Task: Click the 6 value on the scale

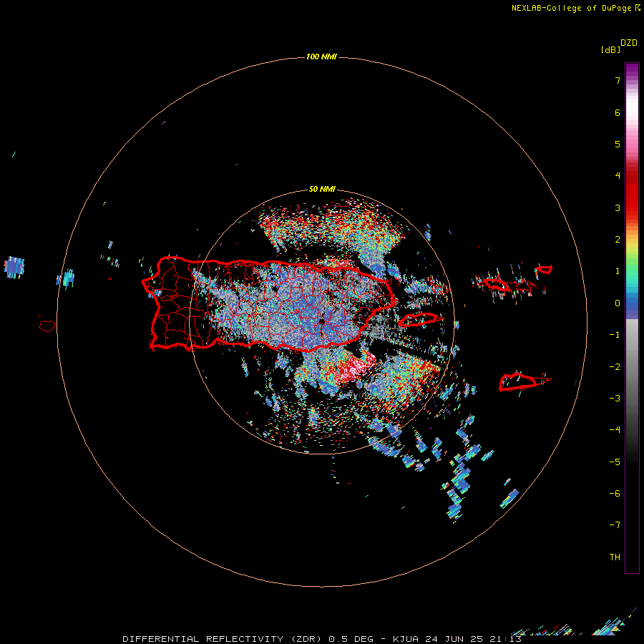Action: (x=618, y=112)
